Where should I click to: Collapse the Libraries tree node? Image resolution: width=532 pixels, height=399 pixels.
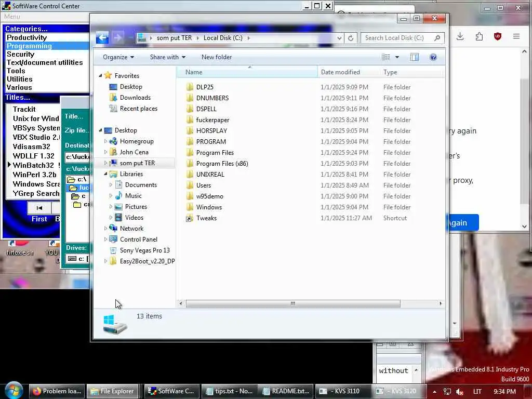tap(105, 174)
